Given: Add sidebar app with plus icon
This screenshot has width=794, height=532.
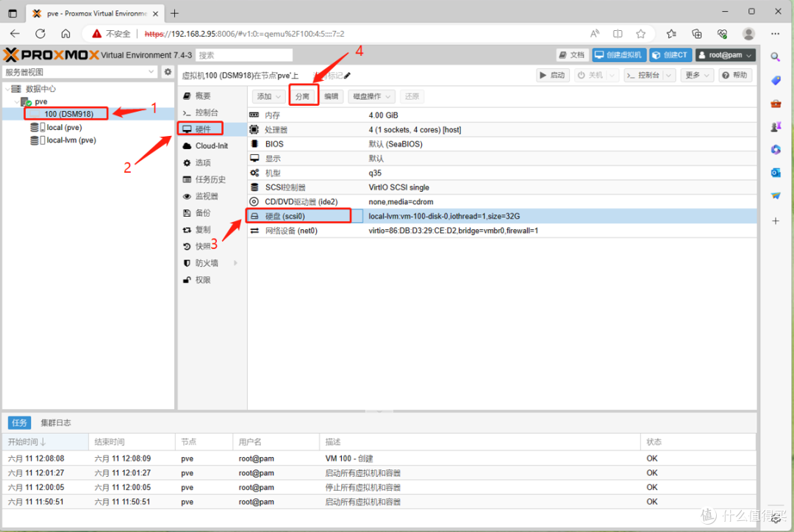Looking at the screenshot, I should coord(776,220).
